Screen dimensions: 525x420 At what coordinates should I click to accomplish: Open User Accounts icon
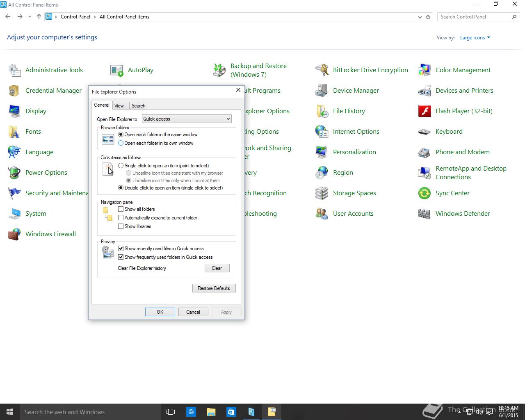click(x=322, y=214)
